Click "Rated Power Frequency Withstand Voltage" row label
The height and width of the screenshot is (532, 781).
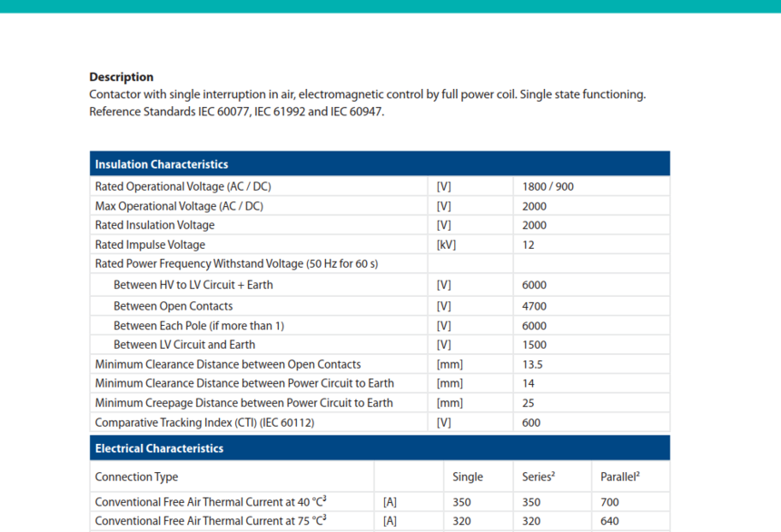click(x=236, y=263)
